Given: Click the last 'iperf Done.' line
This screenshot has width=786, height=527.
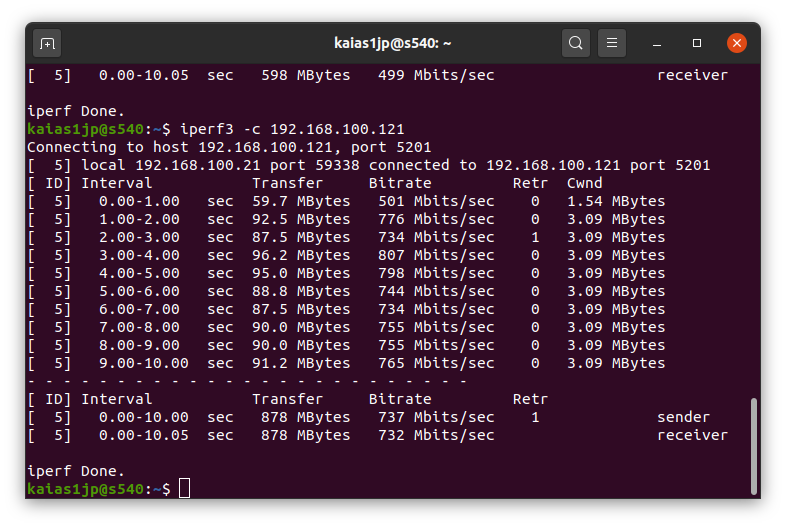Looking at the screenshot, I should (x=75, y=471).
